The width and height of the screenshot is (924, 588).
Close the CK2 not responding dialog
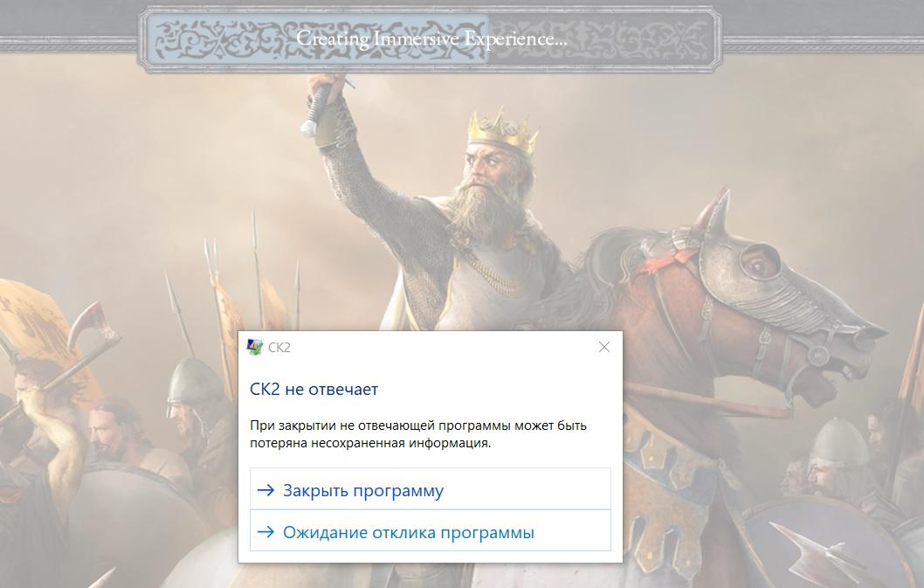pyautogui.click(x=604, y=347)
